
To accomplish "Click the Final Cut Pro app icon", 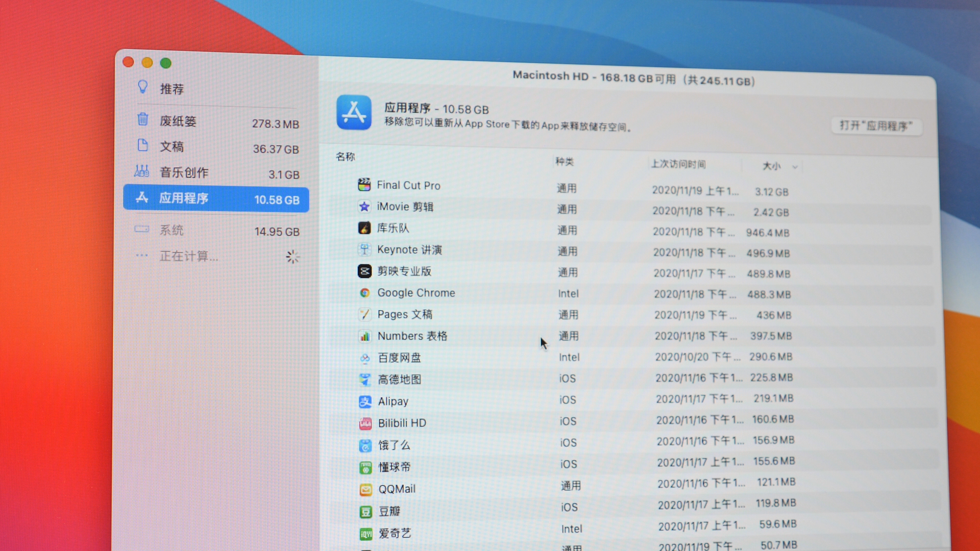I will (364, 185).
